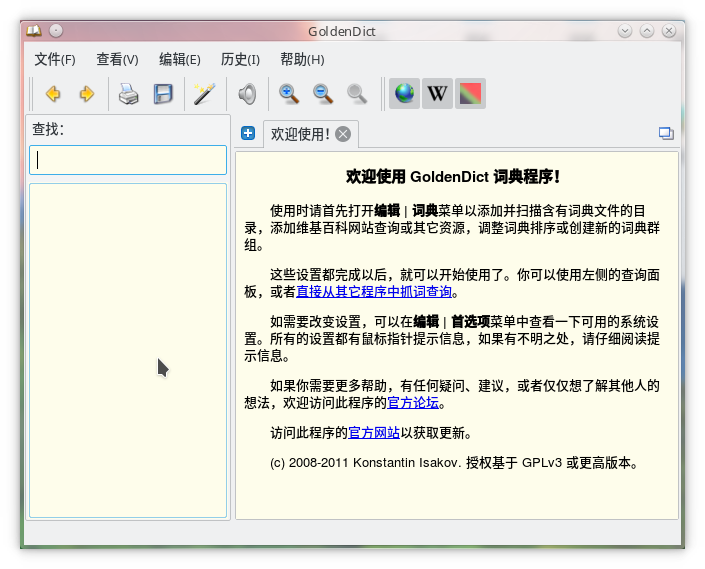Open the 直接从其它程序中抓词查询 link

pos(374,292)
